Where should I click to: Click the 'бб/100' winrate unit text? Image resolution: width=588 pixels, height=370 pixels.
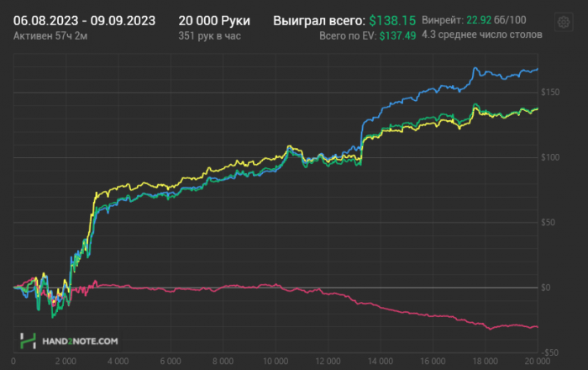click(510, 20)
